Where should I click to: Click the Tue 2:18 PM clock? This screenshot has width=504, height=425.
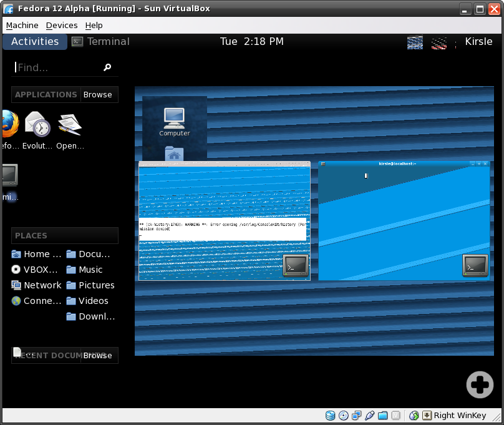tap(251, 41)
